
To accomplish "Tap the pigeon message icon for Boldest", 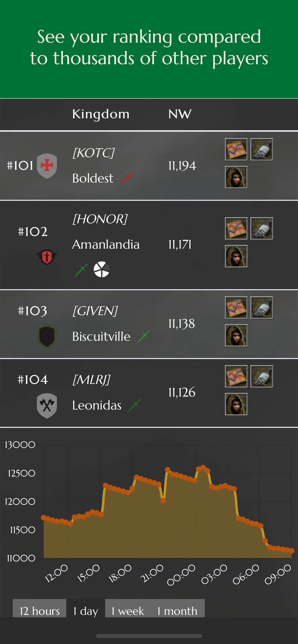I will click(x=262, y=149).
